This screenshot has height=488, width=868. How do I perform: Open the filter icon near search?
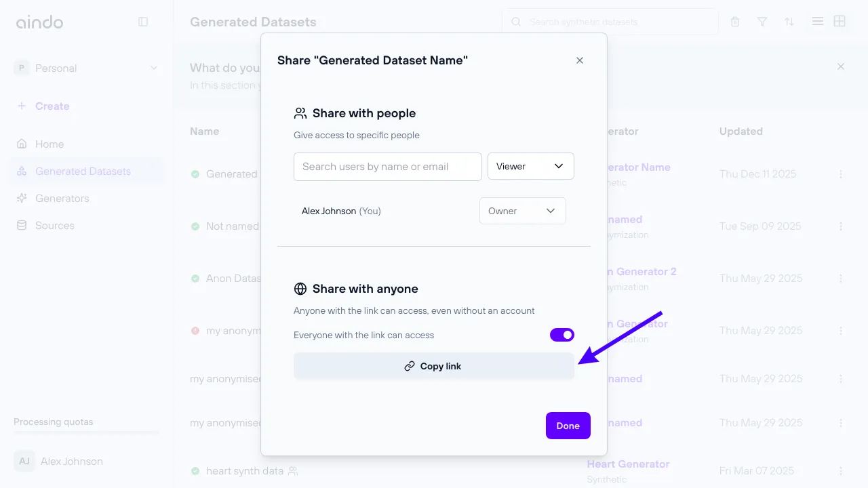point(762,21)
